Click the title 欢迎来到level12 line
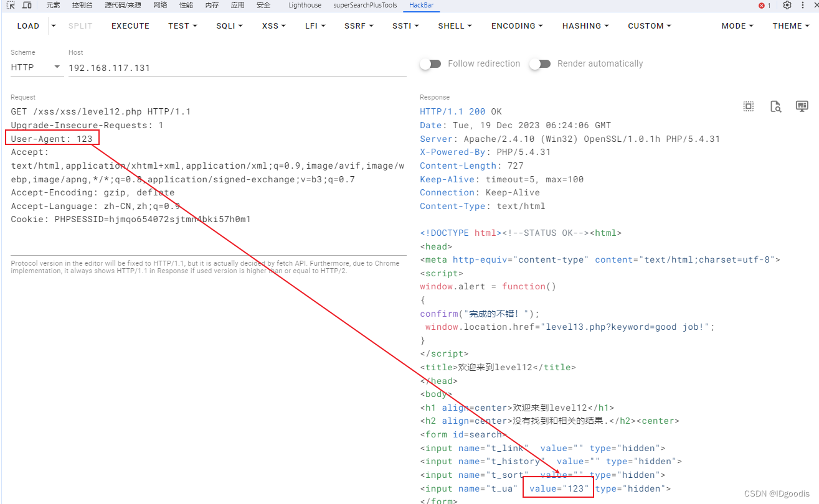The image size is (819, 504). (x=498, y=367)
